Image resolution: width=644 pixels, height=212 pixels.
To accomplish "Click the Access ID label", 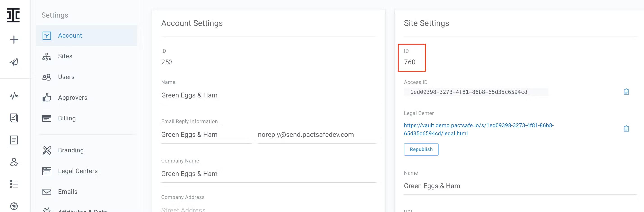I will (415, 82).
